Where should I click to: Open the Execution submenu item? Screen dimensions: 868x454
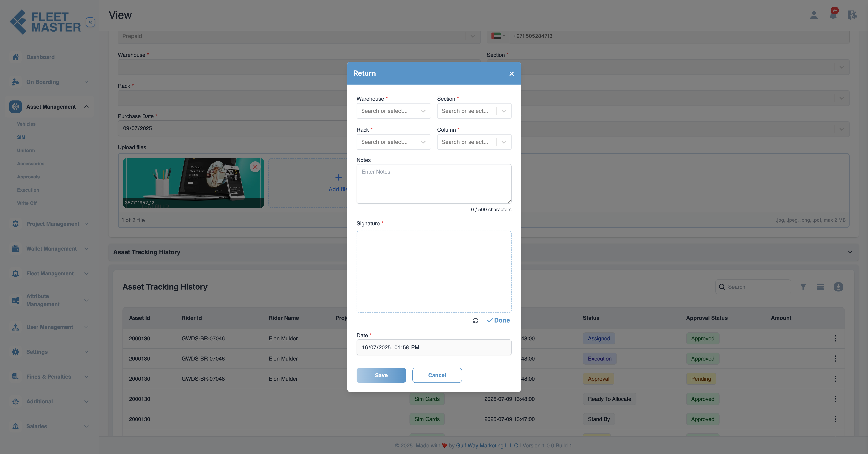click(28, 190)
